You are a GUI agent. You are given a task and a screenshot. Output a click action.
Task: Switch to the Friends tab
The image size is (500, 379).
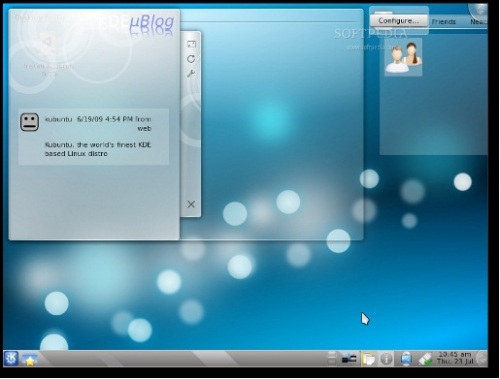click(x=443, y=22)
